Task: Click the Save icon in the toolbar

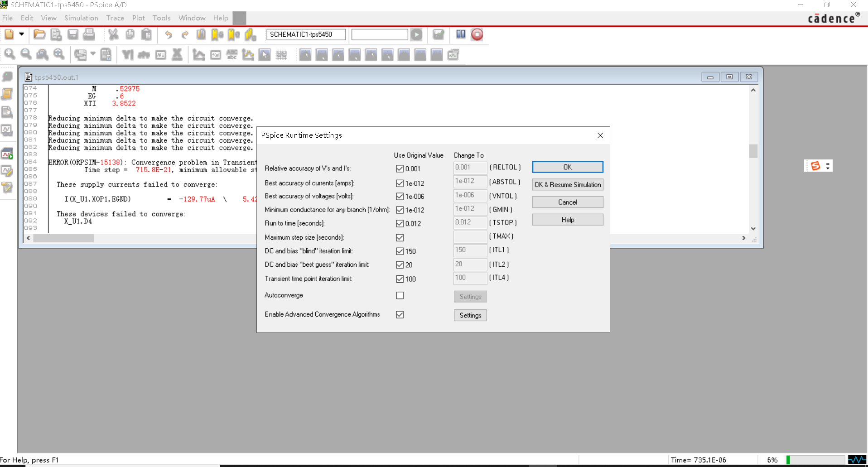Action: 72,34
